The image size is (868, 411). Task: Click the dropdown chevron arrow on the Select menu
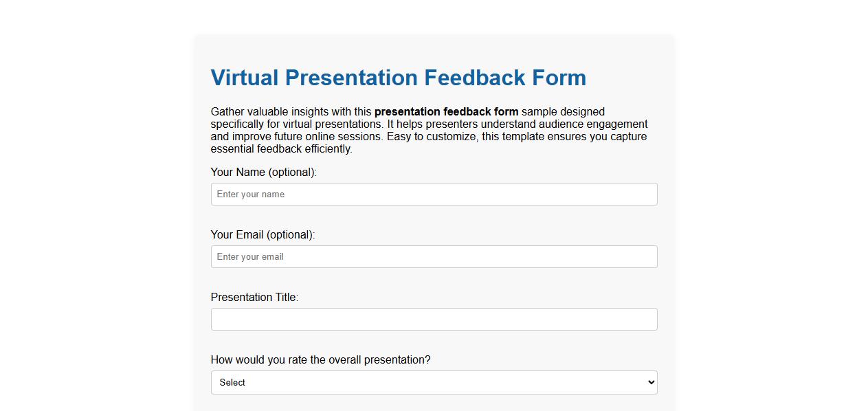coord(650,382)
